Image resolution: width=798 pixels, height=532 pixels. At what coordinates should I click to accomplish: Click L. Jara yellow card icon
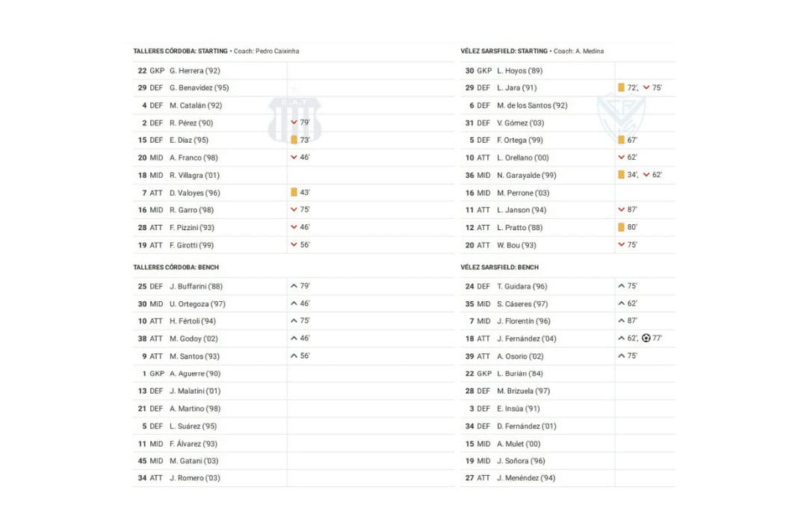[x=622, y=88]
